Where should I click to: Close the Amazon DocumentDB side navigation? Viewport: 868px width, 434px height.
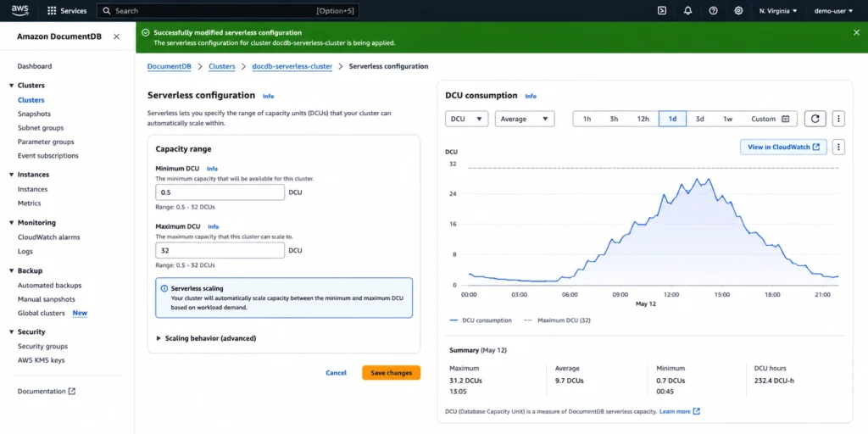pyautogui.click(x=116, y=36)
